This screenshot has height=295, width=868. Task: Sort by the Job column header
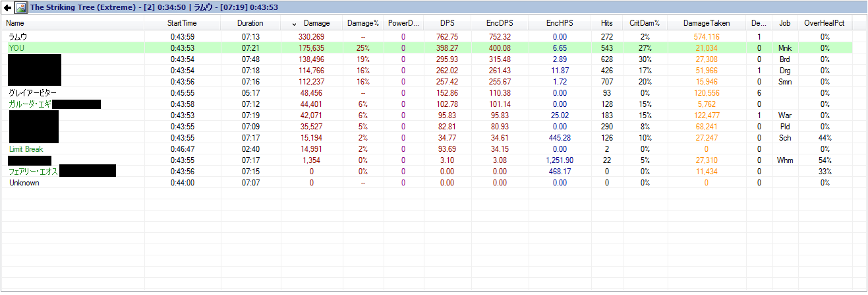(x=785, y=23)
